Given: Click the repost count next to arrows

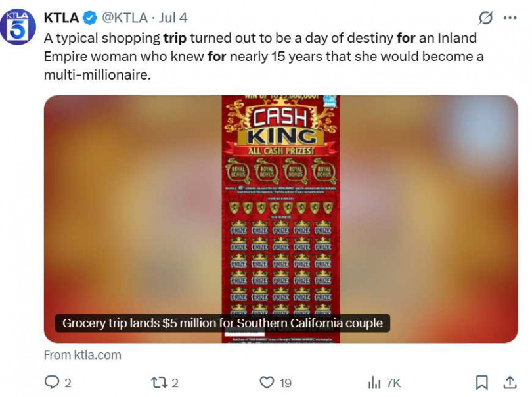Looking at the screenshot, I should coord(175,383).
